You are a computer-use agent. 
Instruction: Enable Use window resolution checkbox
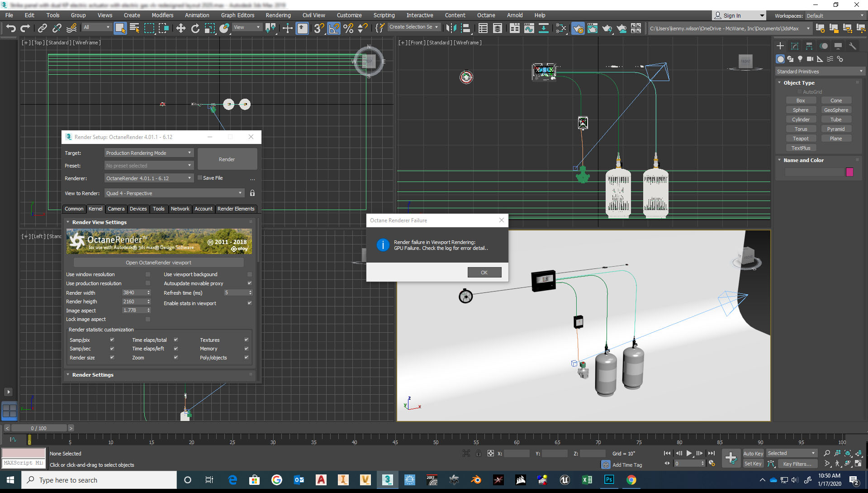click(148, 274)
